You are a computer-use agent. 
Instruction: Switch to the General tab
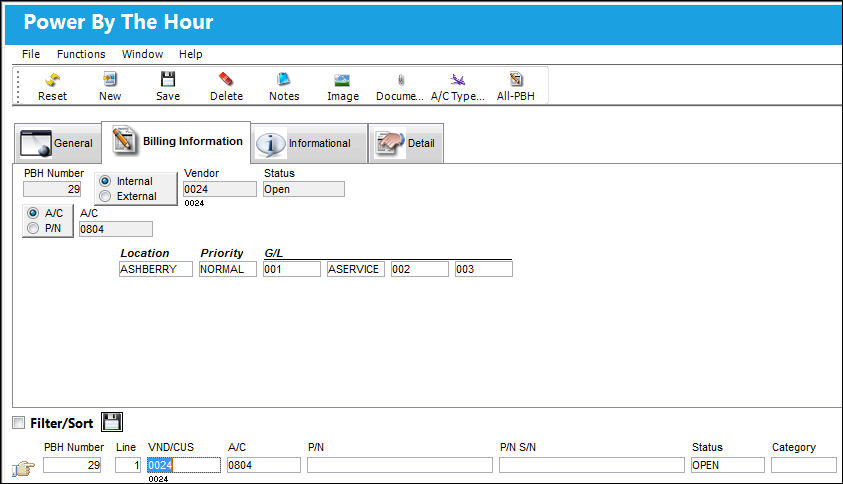58,144
